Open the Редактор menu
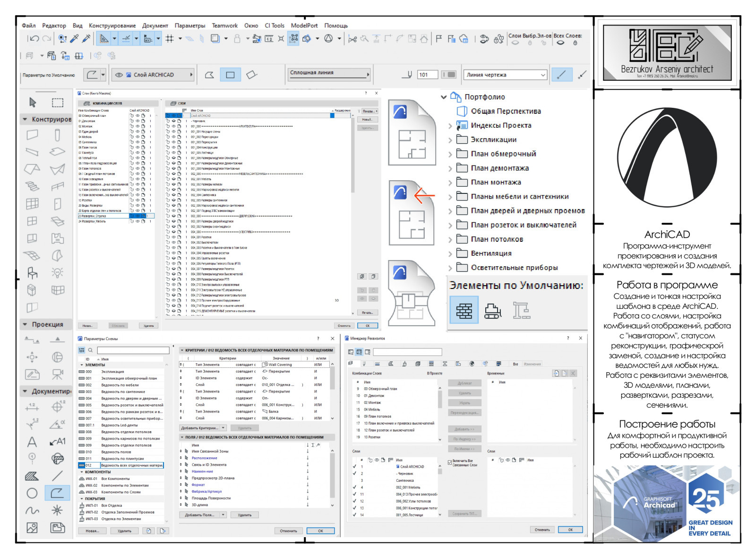The width and height of the screenshot is (756, 558). (54, 26)
